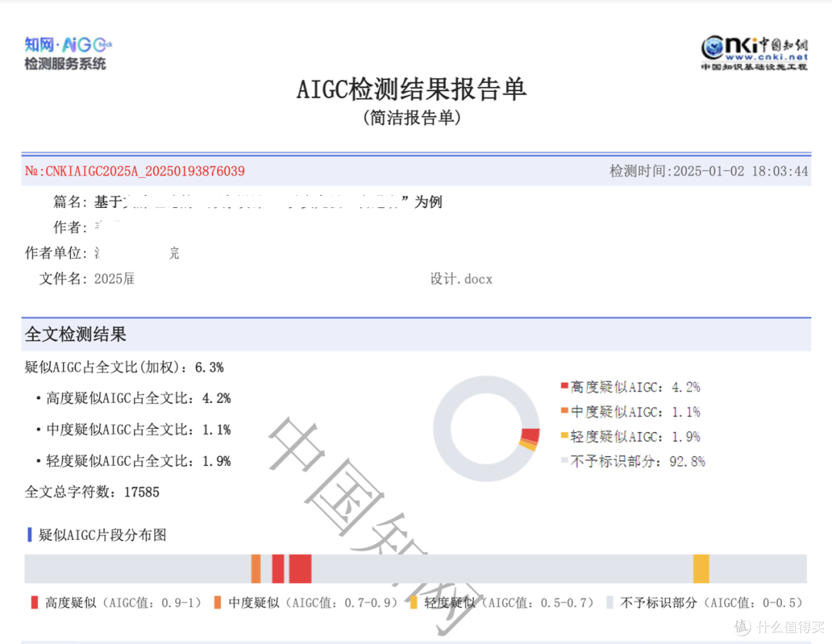Click red legend square for 高度疑似AIGC 4.2%
This screenshot has width=832, height=644.
(565, 386)
